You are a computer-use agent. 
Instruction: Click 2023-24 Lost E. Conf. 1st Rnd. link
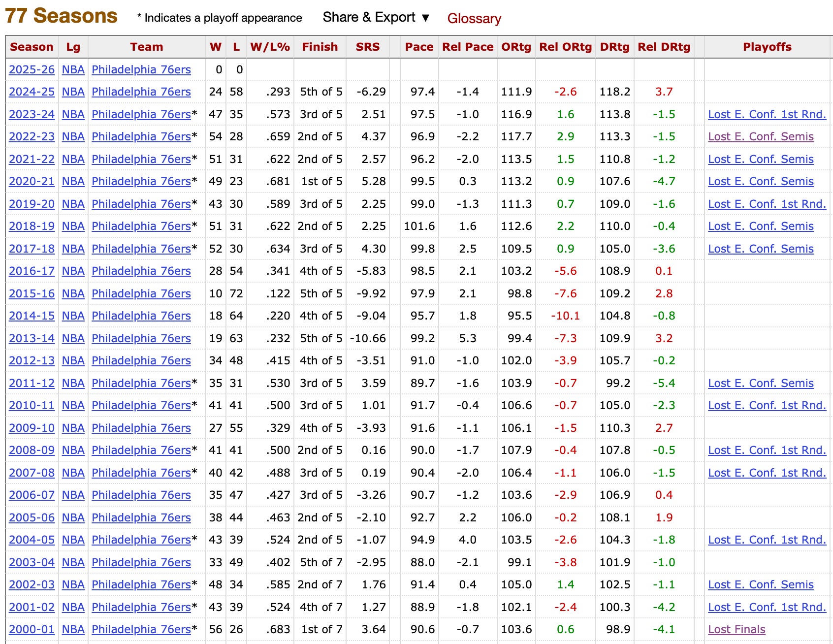(x=767, y=115)
